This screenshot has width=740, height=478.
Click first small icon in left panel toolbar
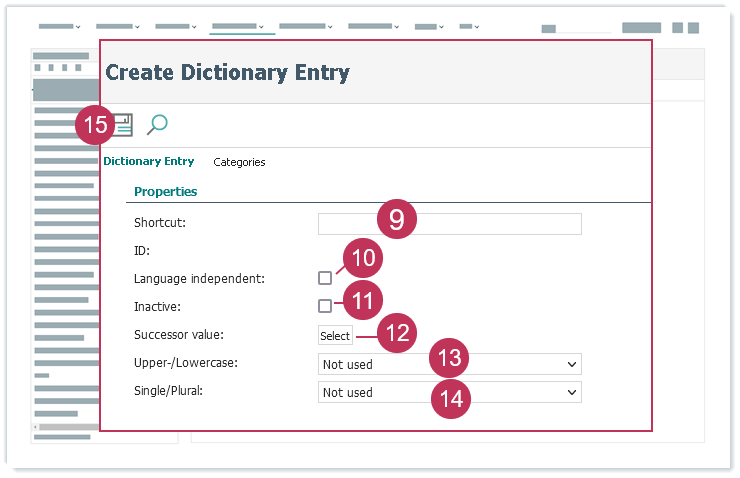click(38, 68)
